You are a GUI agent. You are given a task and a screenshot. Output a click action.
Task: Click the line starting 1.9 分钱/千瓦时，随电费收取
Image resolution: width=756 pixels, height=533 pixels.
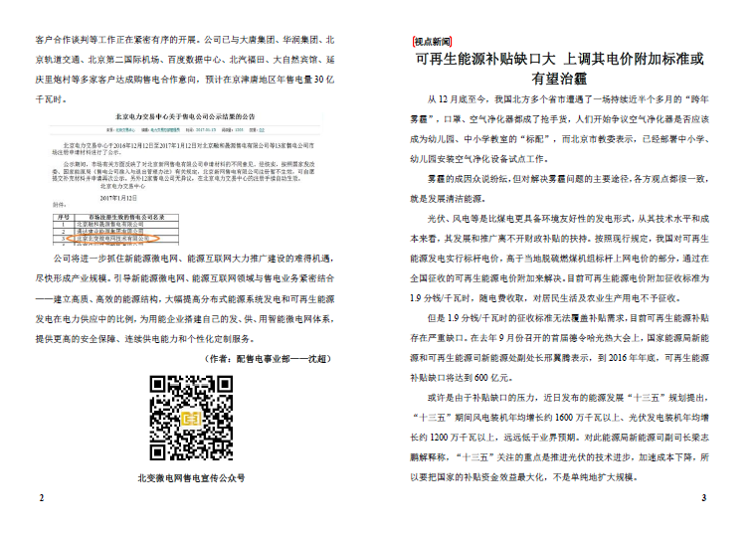(x=546, y=298)
